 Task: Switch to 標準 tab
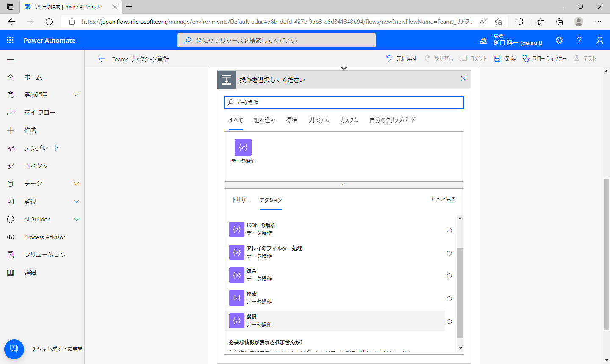[292, 120]
